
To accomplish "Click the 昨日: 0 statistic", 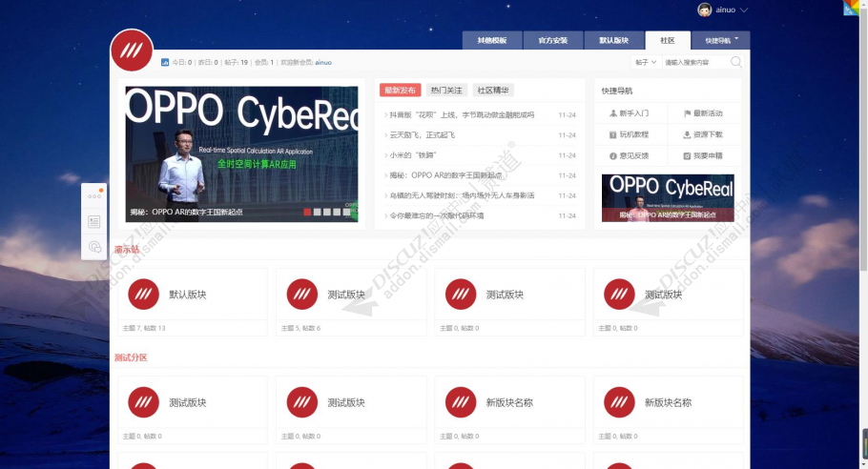I will pyautogui.click(x=208, y=63).
